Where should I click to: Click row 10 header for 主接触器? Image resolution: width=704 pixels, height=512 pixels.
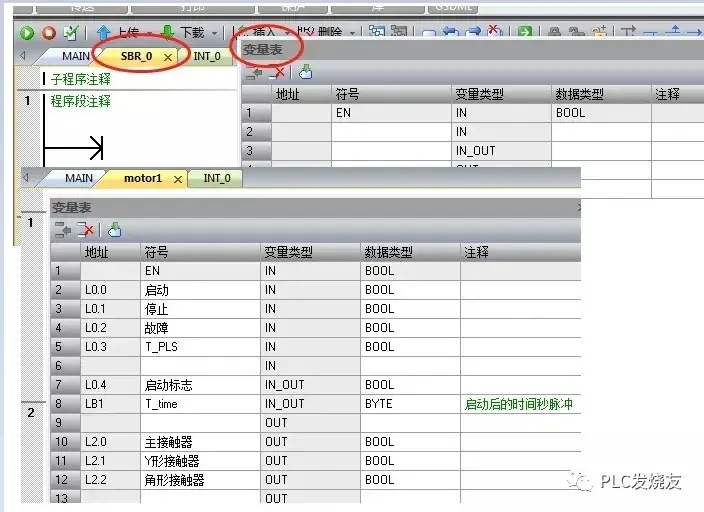[x=65, y=441]
